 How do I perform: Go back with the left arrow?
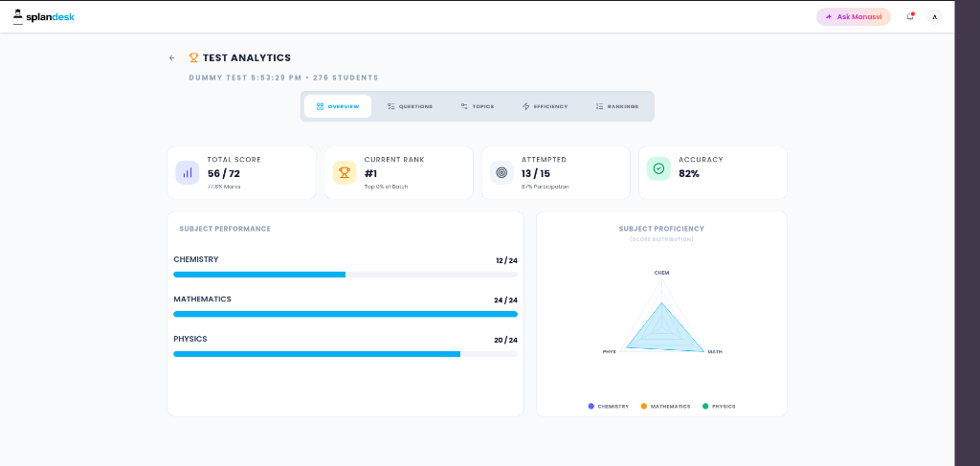[172, 58]
